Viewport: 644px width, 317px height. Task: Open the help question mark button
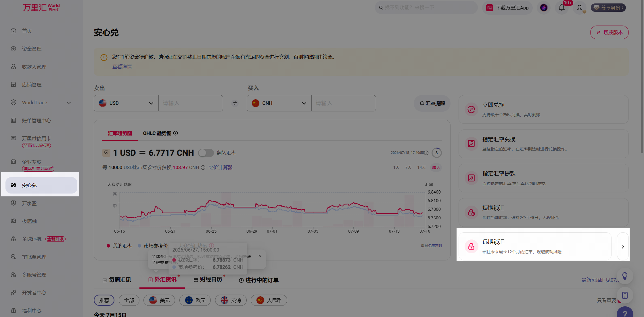point(625,313)
